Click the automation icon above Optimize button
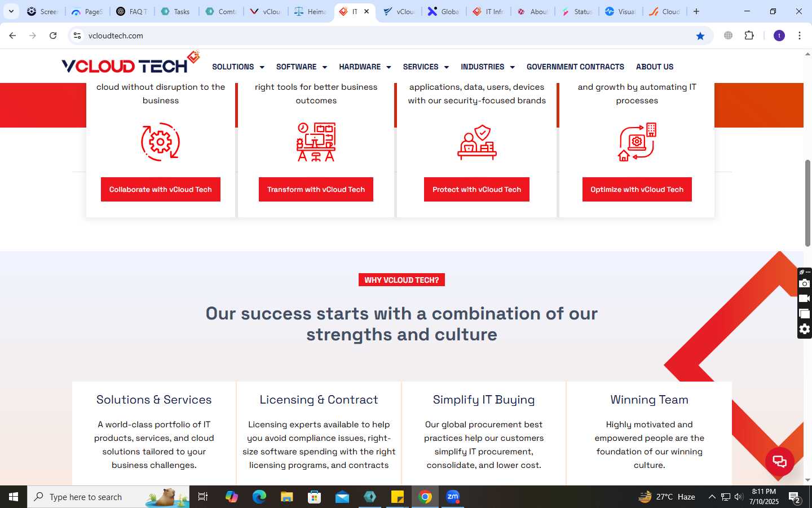Viewport: 812px width, 508px height. [637, 142]
